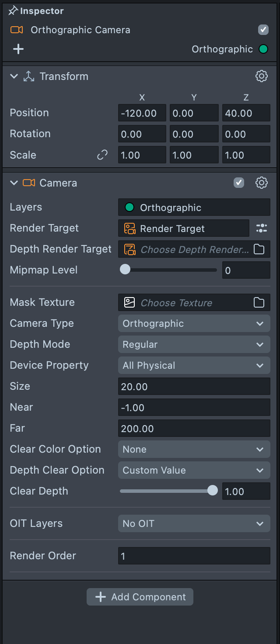
Task: Browse folder for Depth Render Target
Action: [259, 249]
